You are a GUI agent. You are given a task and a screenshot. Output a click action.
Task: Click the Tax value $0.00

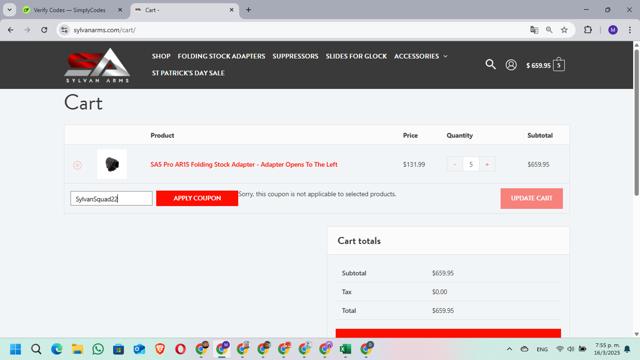[440, 292]
